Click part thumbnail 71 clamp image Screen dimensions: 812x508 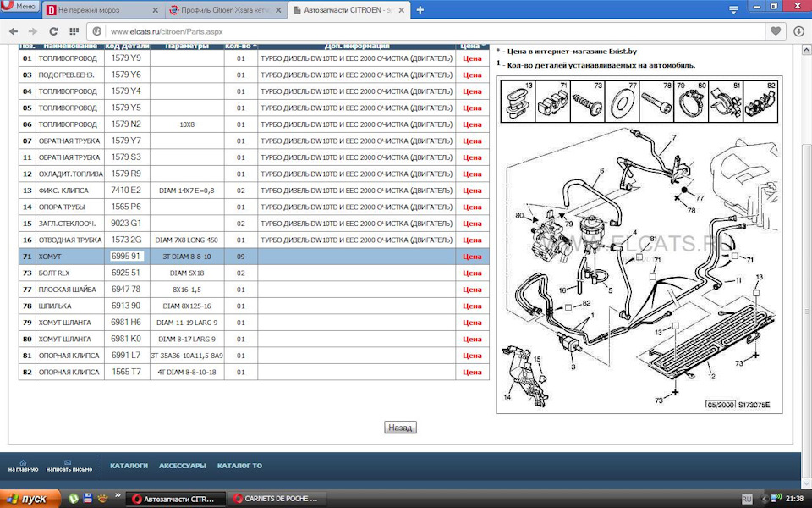click(552, 102)
